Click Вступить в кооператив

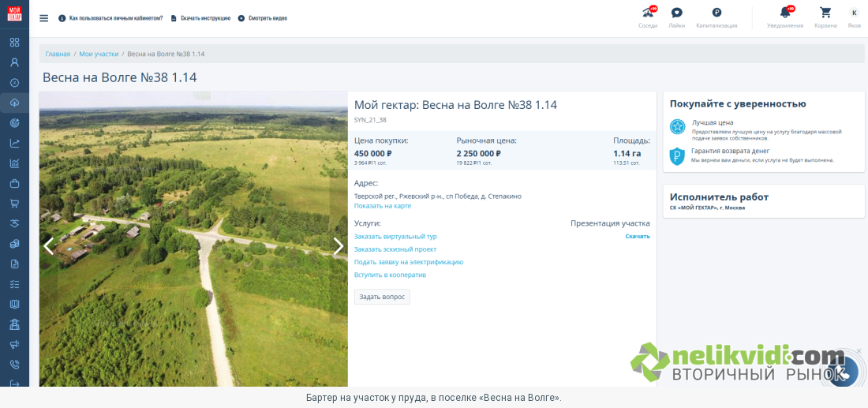(390, 275)
